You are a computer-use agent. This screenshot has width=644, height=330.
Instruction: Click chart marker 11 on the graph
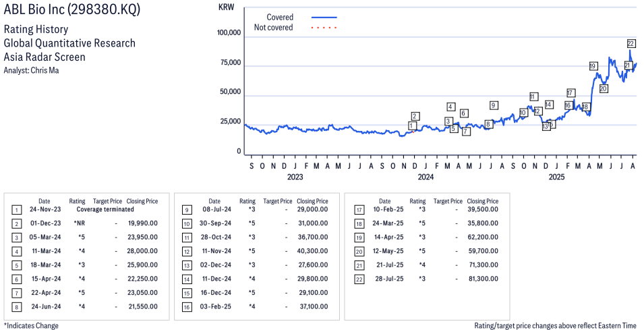pyautogui.click(x=533, y=97)
